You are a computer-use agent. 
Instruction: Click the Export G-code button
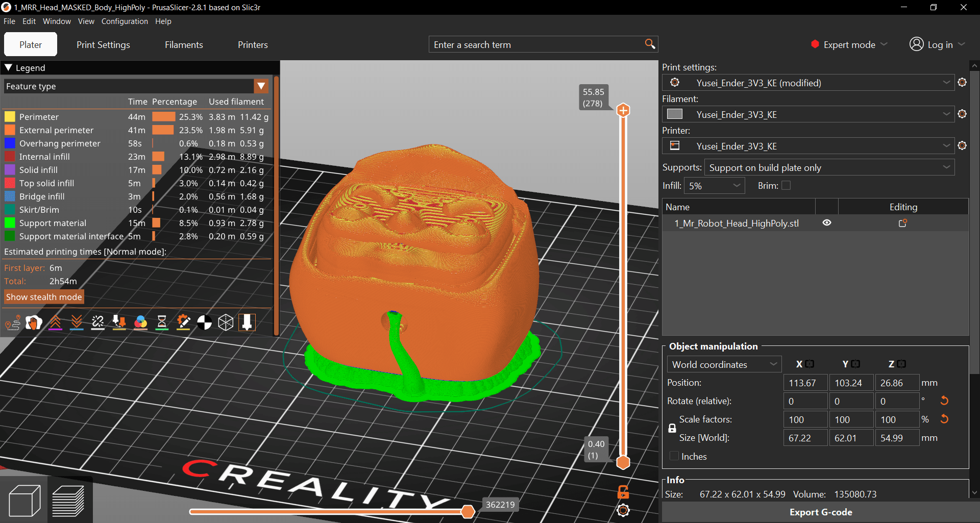tap(821, 512)
